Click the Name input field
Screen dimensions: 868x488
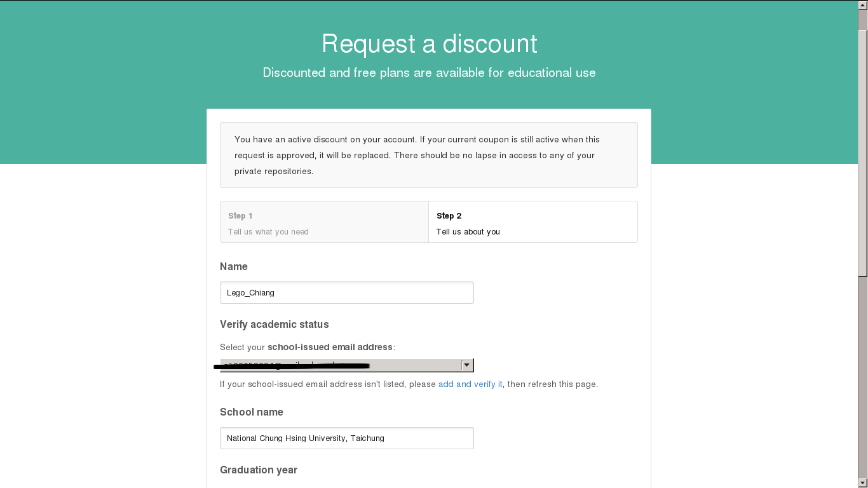click(x=346, y=293)
